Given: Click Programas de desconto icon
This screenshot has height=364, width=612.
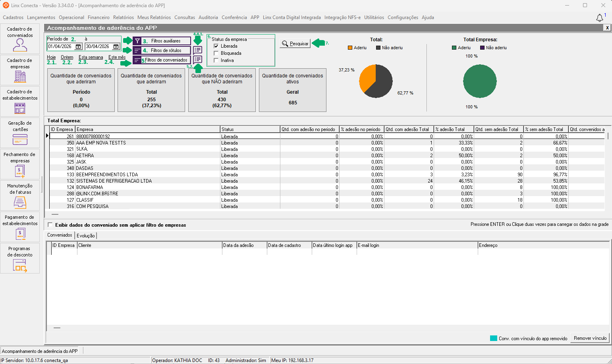Looking at the screenshot, I should coord(20,265).
